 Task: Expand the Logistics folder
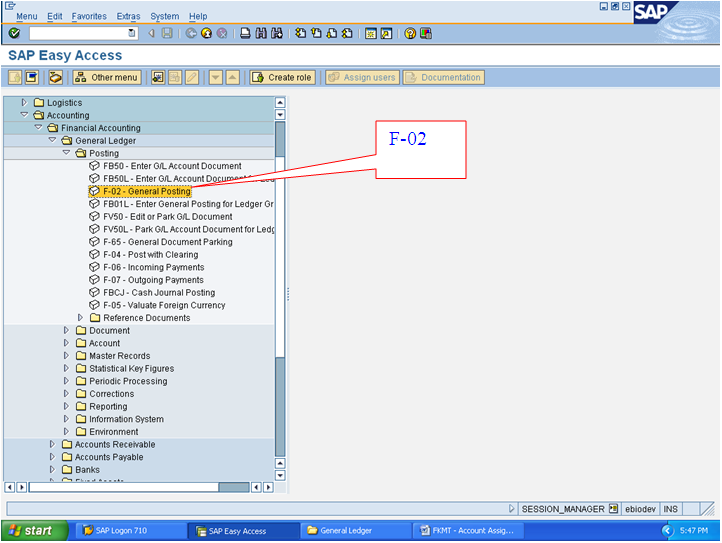24,102
